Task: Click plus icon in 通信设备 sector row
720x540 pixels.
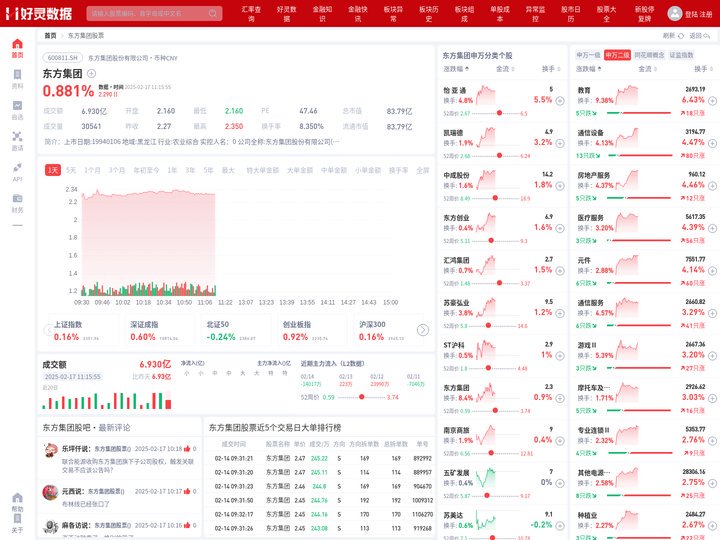Action: click(x=712, y=143)
